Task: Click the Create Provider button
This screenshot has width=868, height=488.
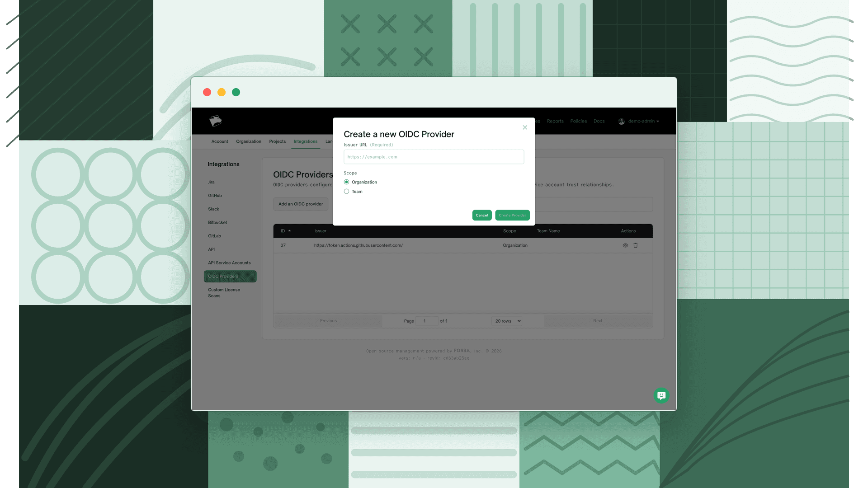Action: pos(512,215)
